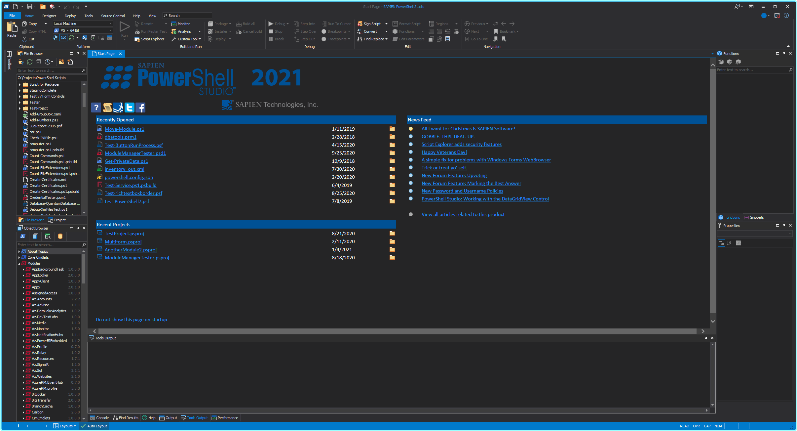
Task: Click the Toolbox vertical tab at left edge
Action: [x=9, y=60]
